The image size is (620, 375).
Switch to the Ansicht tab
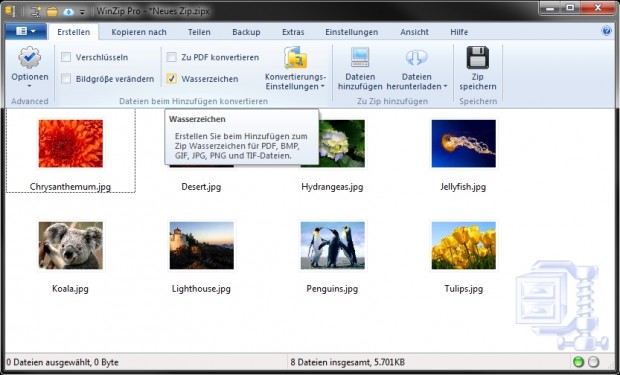414,32
